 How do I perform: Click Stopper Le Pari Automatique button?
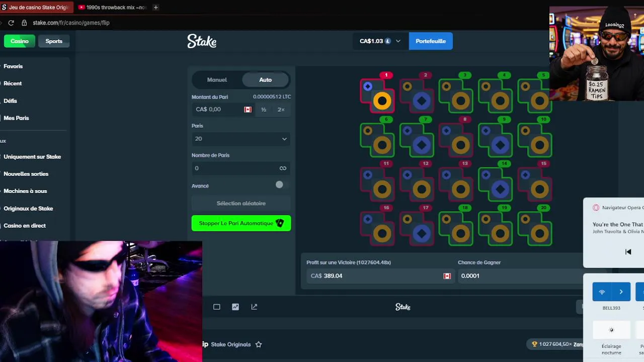click(241, 223)
